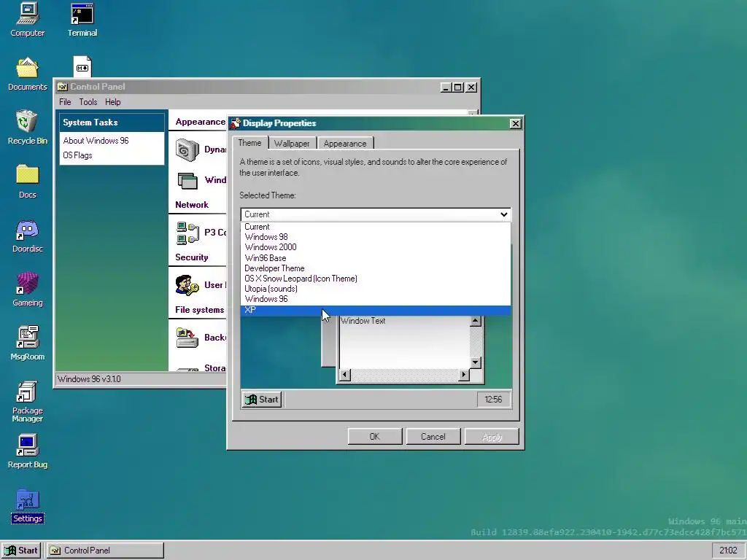Choose the Win96 Base theme
Screen dimensions: 747x560
[x=376, y=258]
